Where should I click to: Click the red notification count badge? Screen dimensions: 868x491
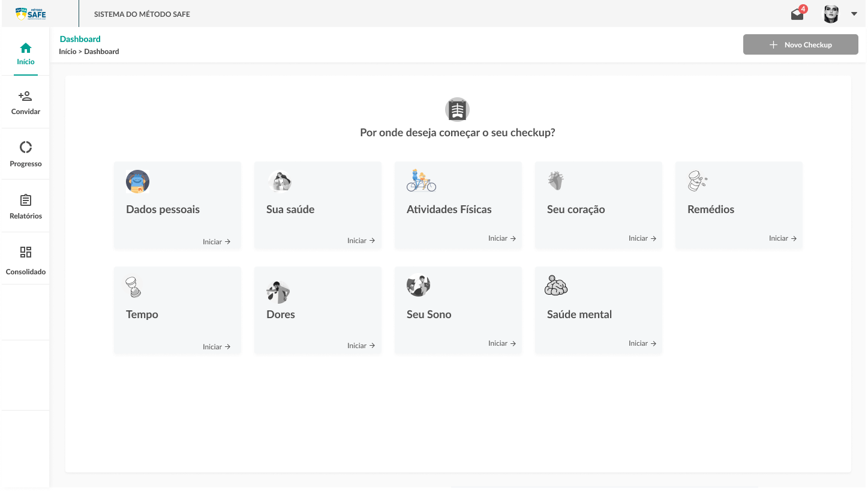click(803, 9)
